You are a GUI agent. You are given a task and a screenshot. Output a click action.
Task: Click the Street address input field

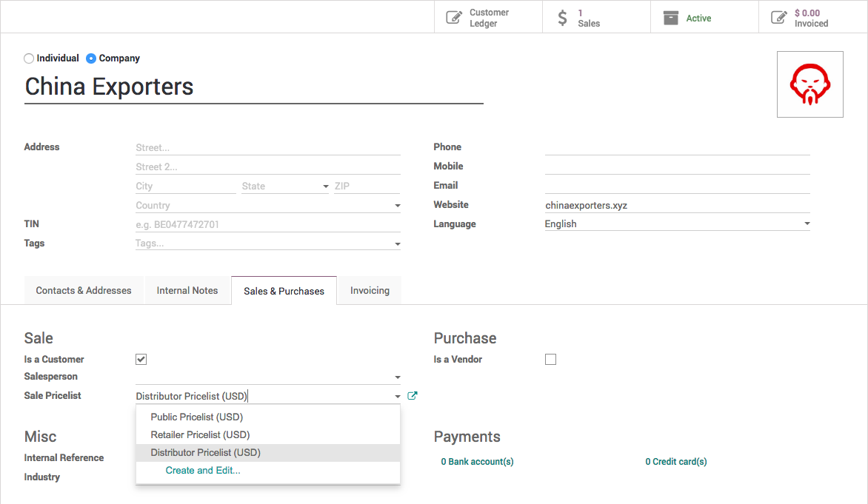tap(267, 148)
